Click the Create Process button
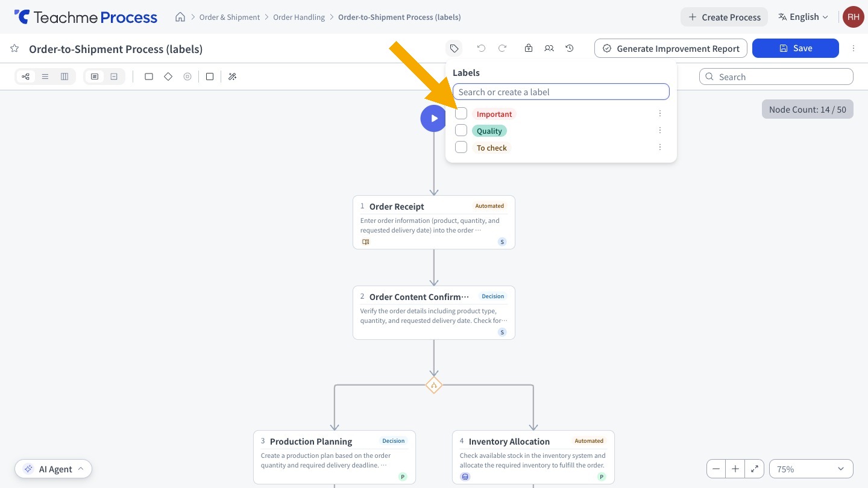The height and width of the screenshot is (488, 868). click(x=724, y=17)
